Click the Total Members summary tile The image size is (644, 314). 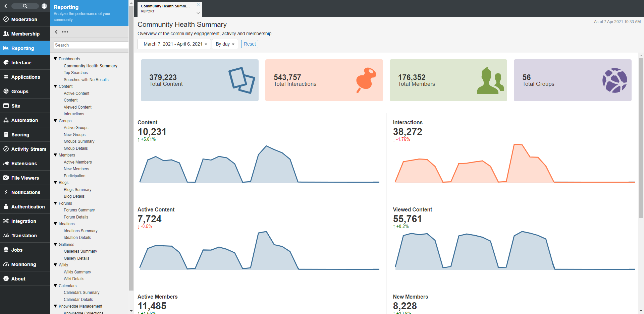click(x=448, y=80)
